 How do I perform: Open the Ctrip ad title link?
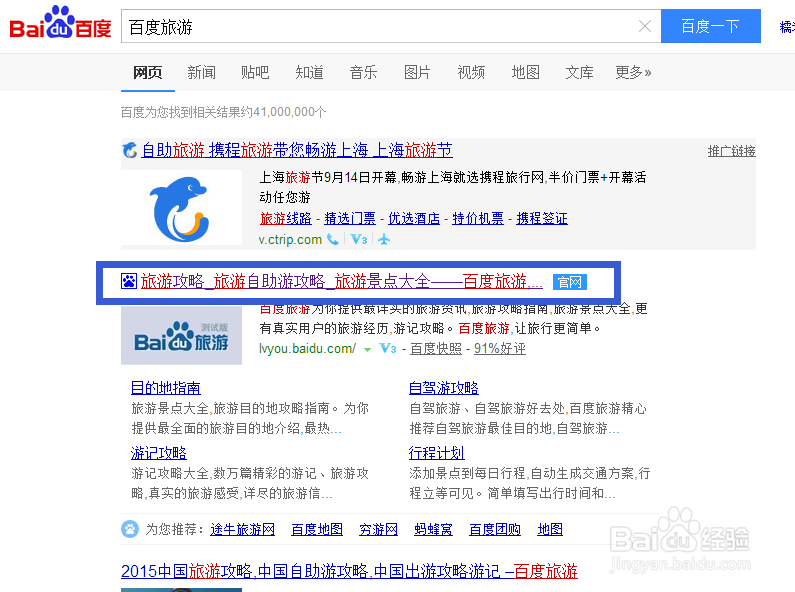(x=297, y=150)
